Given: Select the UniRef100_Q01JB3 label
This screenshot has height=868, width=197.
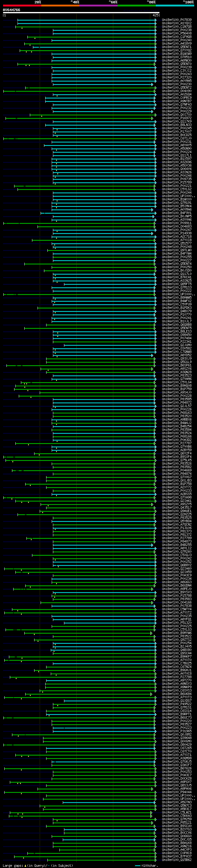Looking at the screenshot, I should coord(177,481).
